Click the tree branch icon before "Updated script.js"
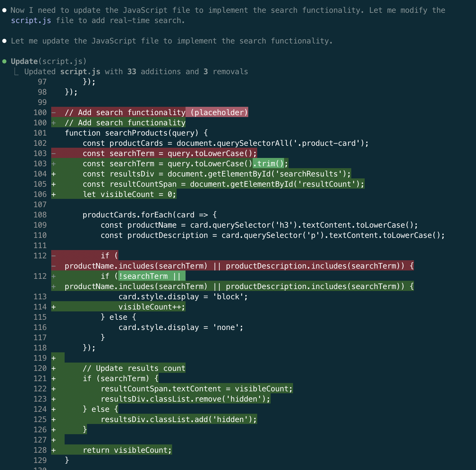476x470 pixels. click(16, 72)
